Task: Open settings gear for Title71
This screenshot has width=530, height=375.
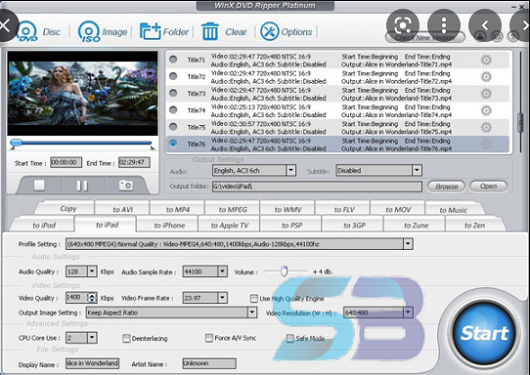Action: 486,60
